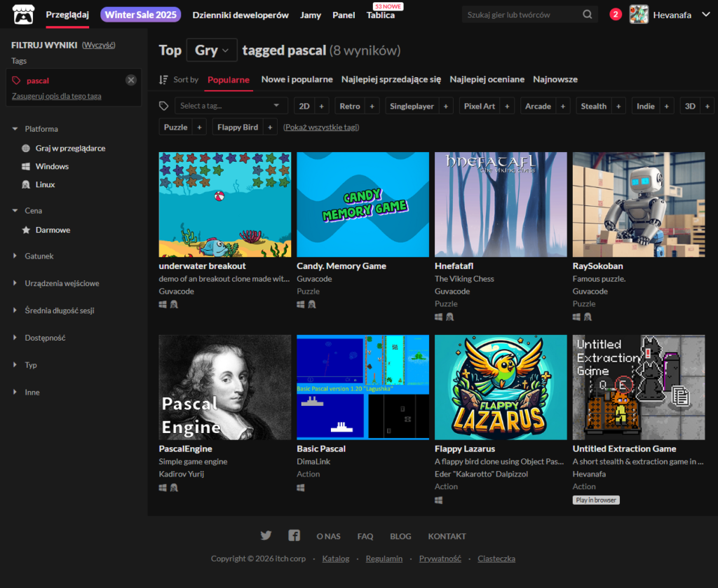718x588 pixels.
Task: Click the Facebook icon in footer
Action: coord(294,535)
